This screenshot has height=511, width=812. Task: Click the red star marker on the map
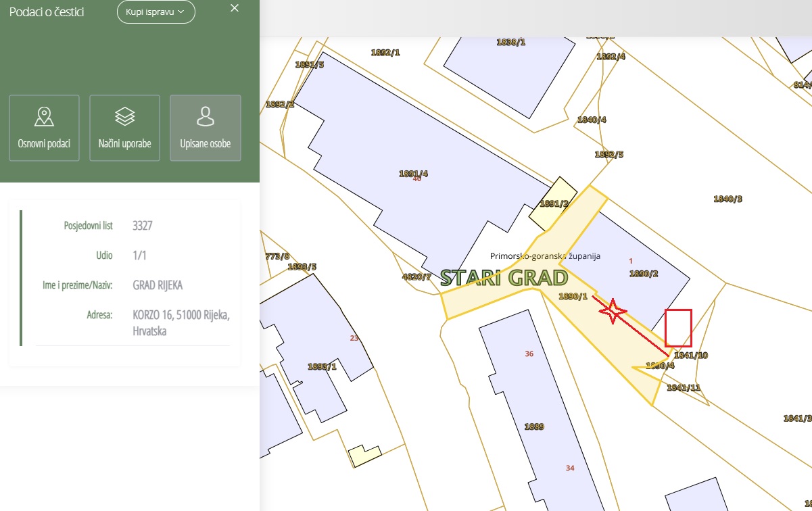613,310
